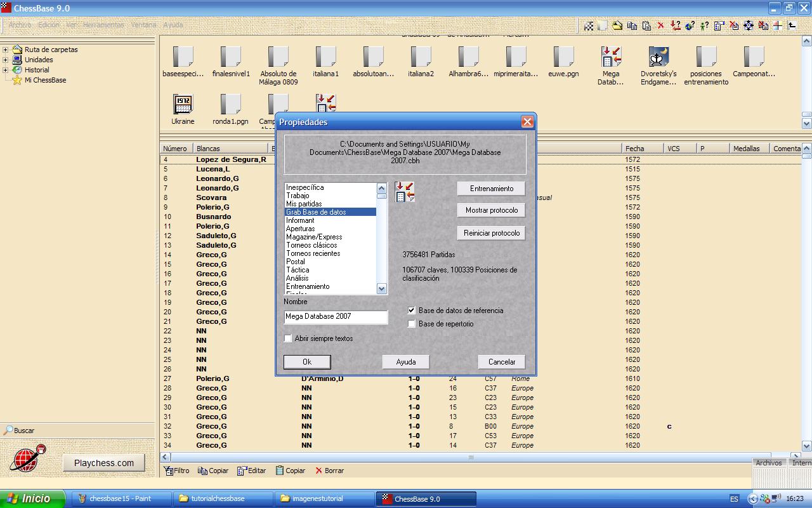Image resolution: width=812 pixels, height=508 pixels.
Task: Select 'Mis partidas' in the database type list
Action: click(x=331, y=204)
